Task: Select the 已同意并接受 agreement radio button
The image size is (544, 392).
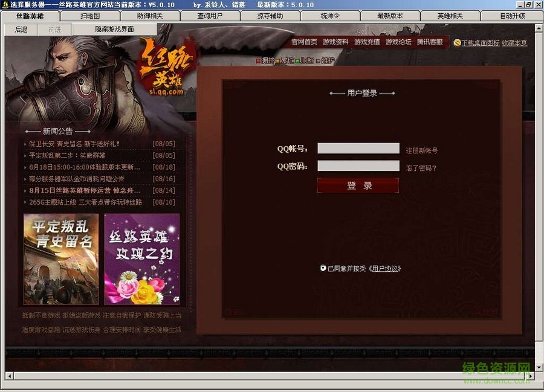Action: point(323,267)
